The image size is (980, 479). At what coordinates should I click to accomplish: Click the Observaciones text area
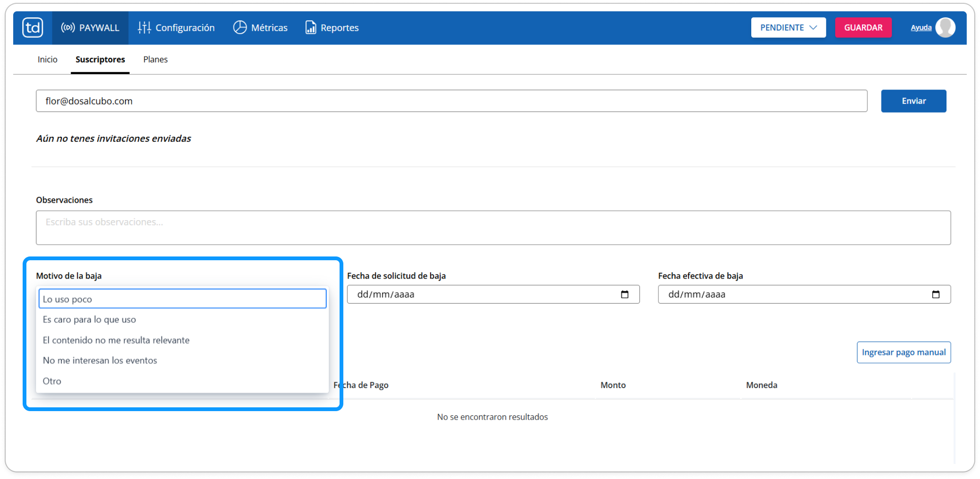tap(493, 228)
